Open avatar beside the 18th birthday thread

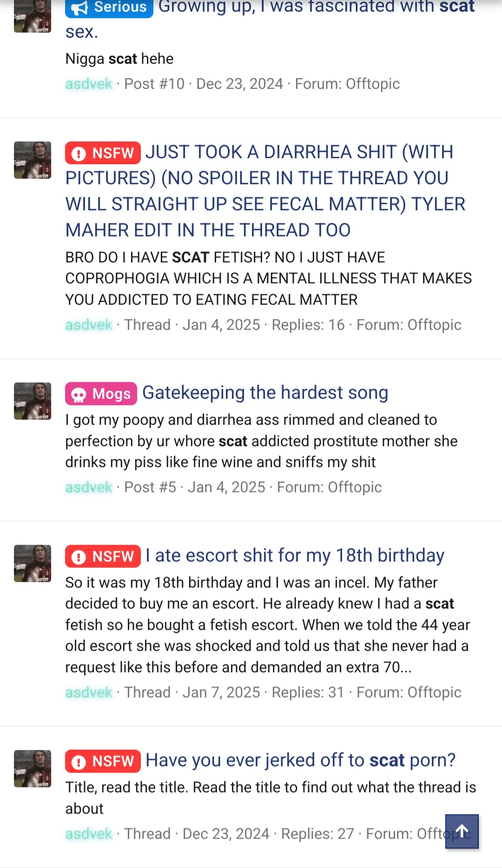tap(33, 563)
